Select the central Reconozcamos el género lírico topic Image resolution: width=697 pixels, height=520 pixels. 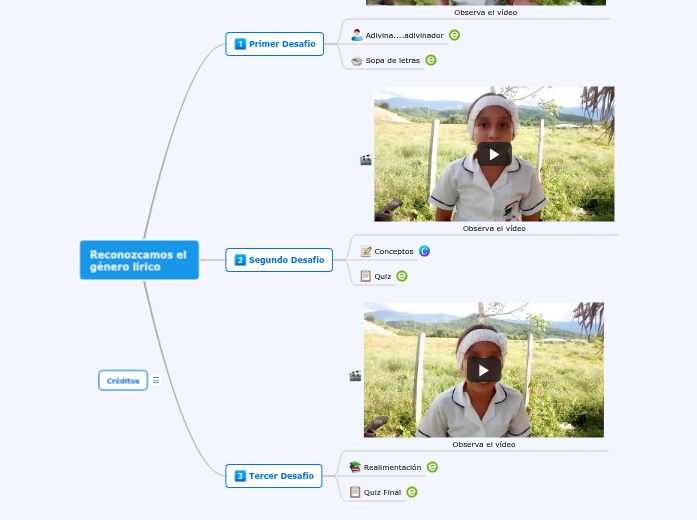click(139, 260)
